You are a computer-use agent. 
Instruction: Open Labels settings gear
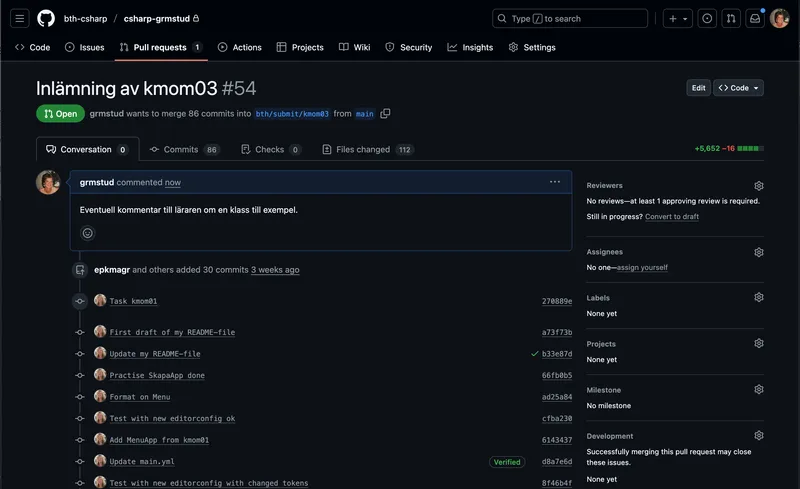758,298
